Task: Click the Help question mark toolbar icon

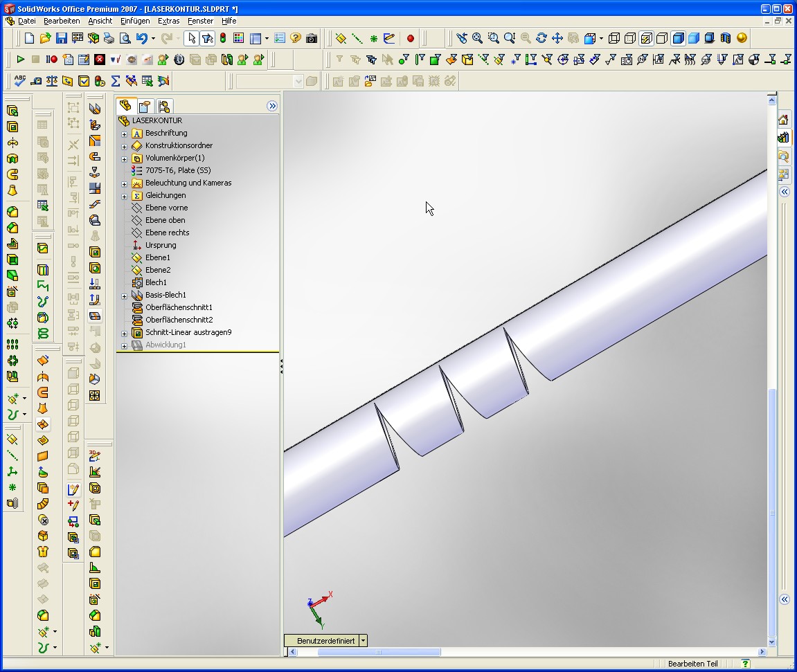Action: (296, 38)
